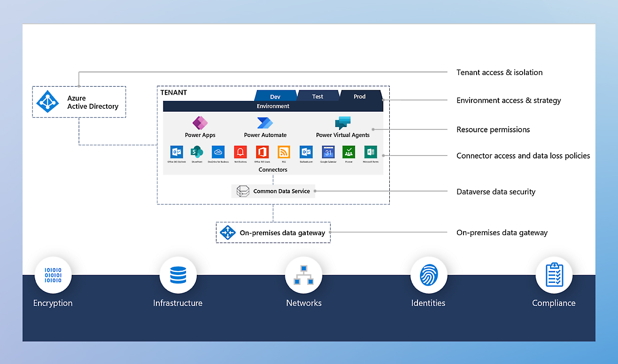Click the Resource permissions label
This screenshot has height=364, width=618.
(493, 129)
